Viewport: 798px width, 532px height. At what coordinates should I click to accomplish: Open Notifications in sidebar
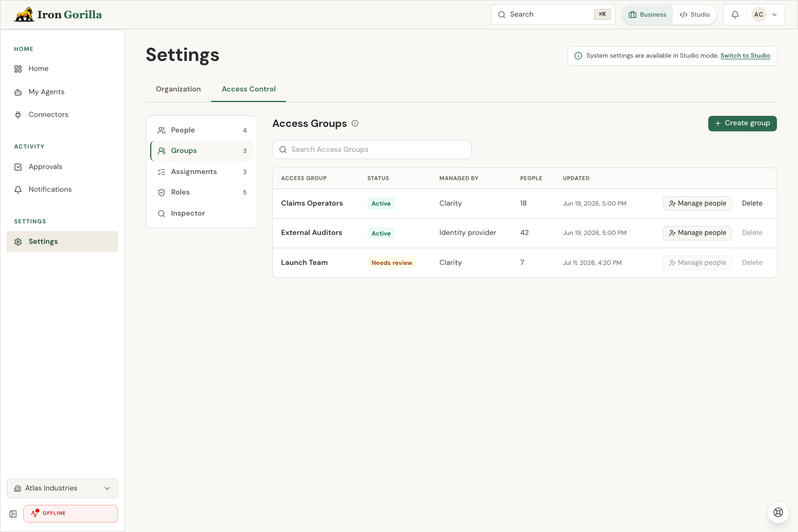click(x=62, y=190)
